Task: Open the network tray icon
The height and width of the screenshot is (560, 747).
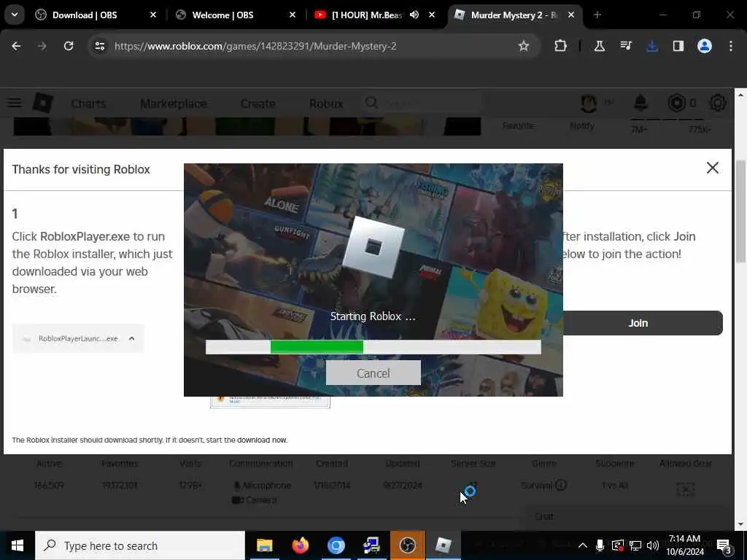Action: tap(635, 545)
